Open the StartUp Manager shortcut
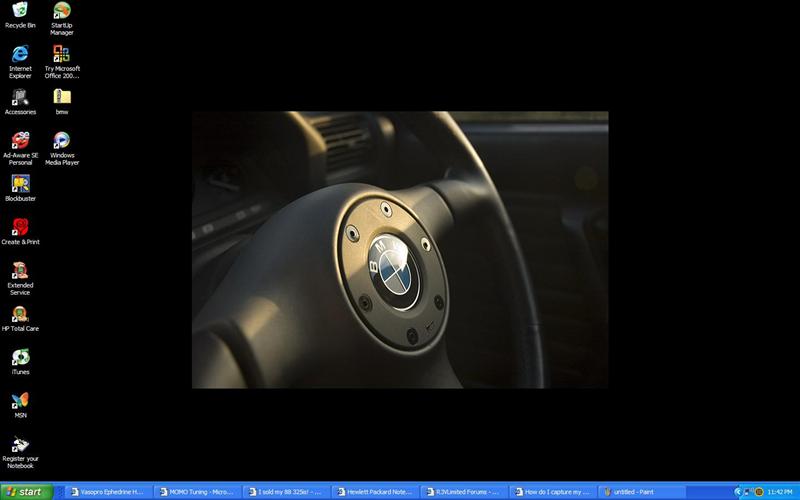This screenshot has height=500, width=800. point(62,12)
